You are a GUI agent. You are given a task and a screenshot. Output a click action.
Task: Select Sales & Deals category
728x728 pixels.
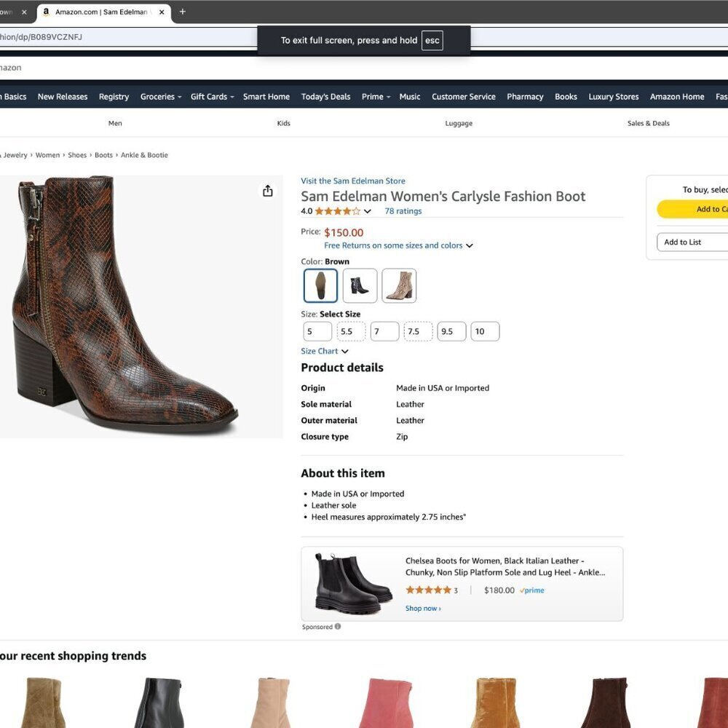pos(648,123)
